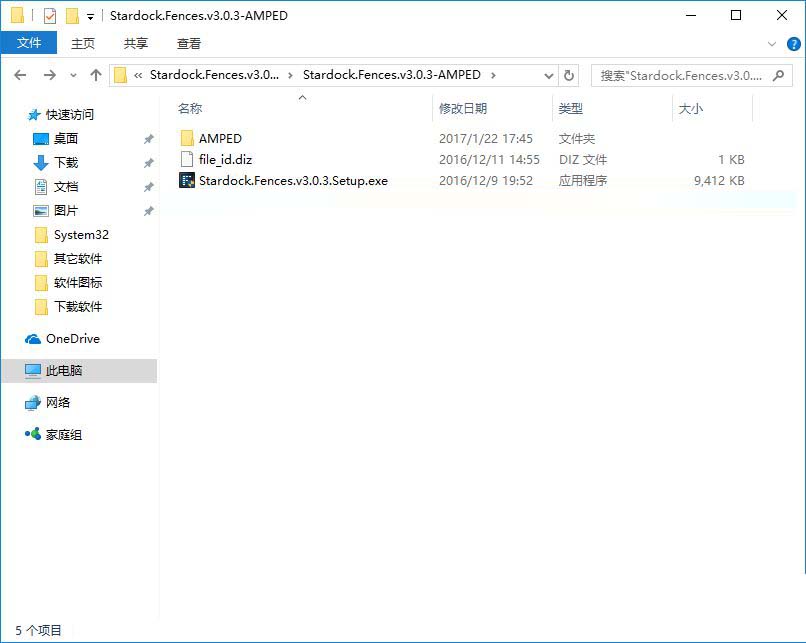806x643 pixels.
Task: Click the New Folder icon in title bar
Action: [x=72, y=16]
